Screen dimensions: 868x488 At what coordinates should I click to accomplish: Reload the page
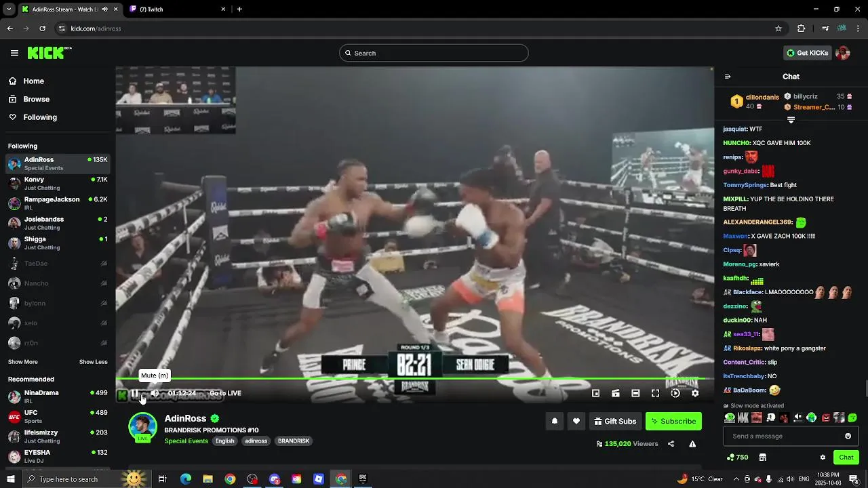coord(42,28)
